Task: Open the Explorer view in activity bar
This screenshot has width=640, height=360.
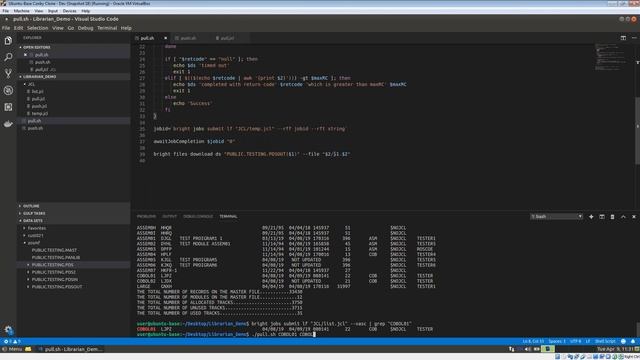Action: click(x=8, y=40)
